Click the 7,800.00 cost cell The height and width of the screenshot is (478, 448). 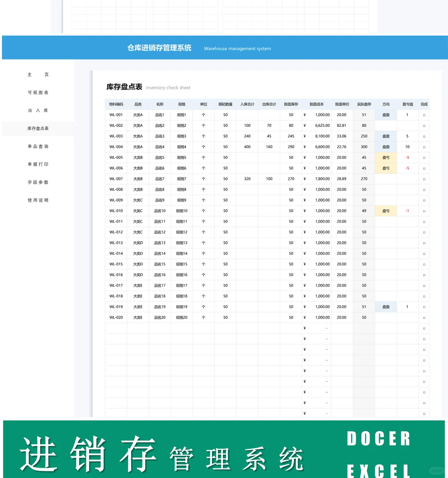click(x=317, y=179)
